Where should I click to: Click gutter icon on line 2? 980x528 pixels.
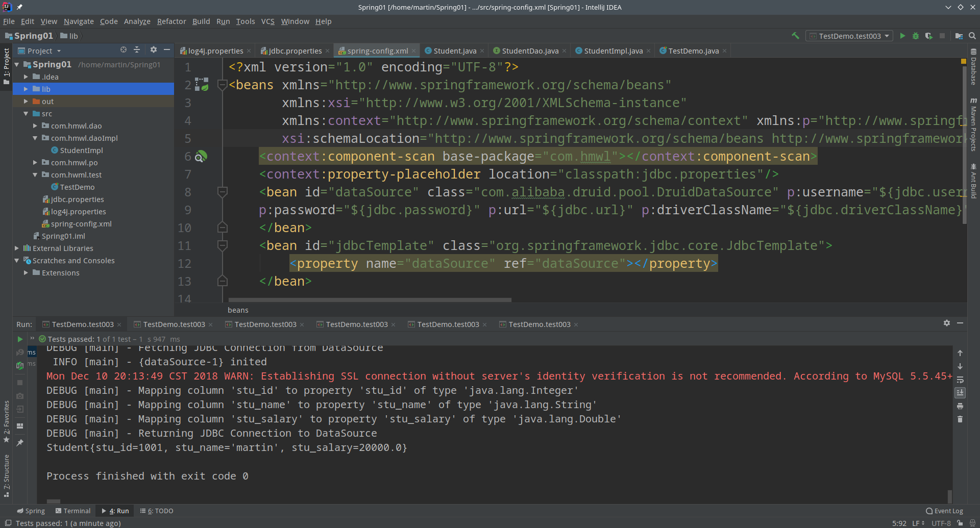point(202,84)
